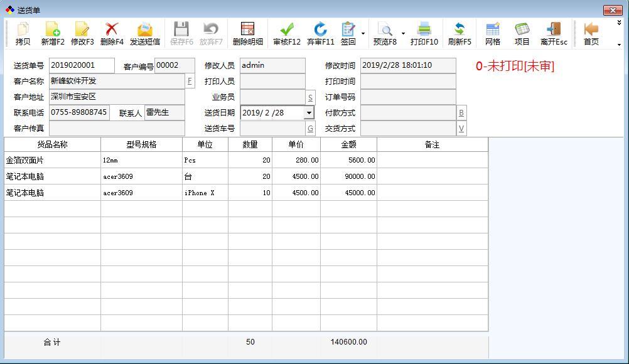Viewport: 629px width, 364px height.
Task: Click the 项目 items icon
Action: pos(522,34)
